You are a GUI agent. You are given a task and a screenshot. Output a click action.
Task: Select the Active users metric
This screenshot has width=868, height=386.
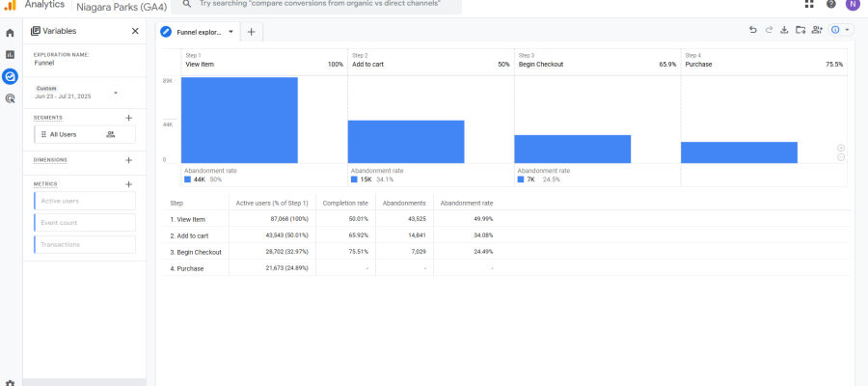[85, 201]
